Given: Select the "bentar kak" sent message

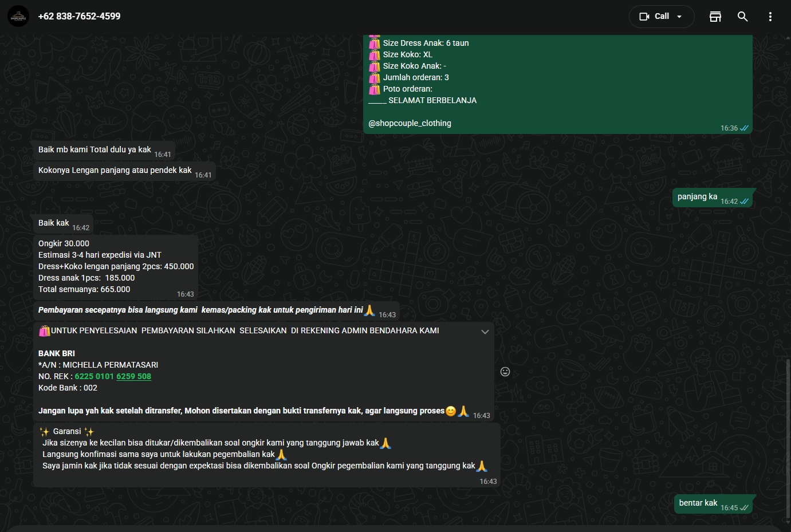Looking at the screenshot, I should pos(698,503).
